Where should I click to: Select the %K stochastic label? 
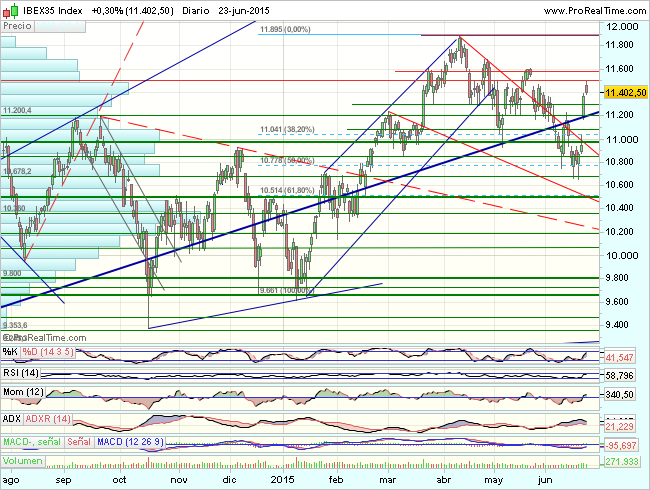(9, 351)
